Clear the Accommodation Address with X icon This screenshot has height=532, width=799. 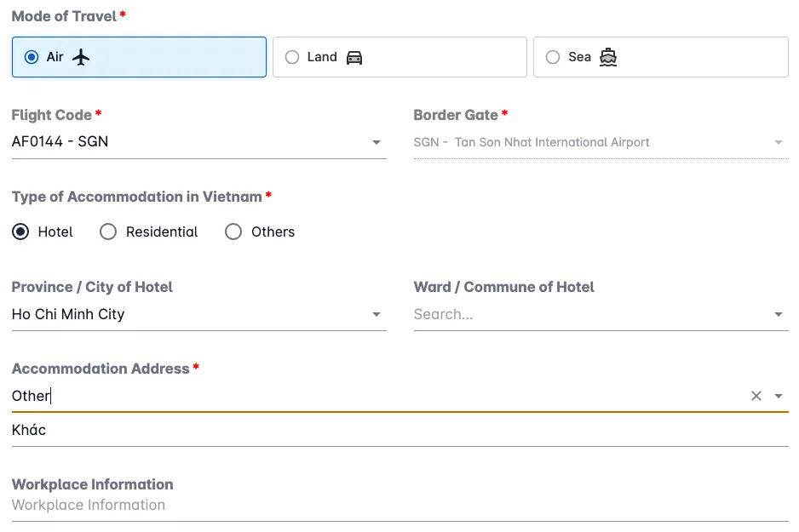pos(756,396)
